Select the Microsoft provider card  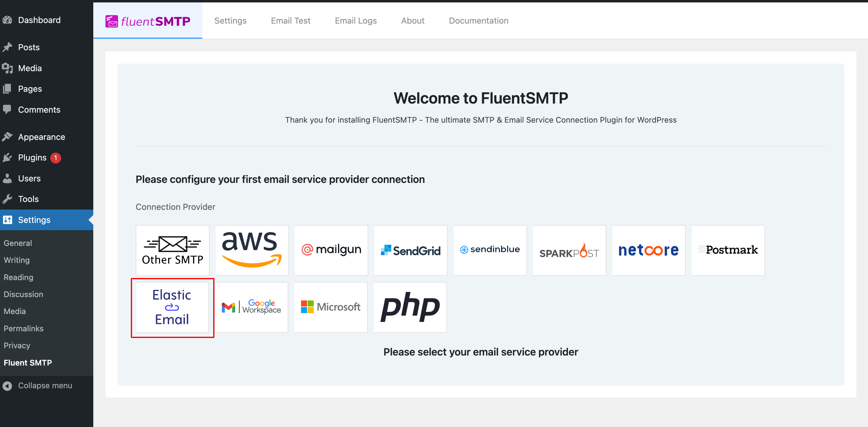331,307
